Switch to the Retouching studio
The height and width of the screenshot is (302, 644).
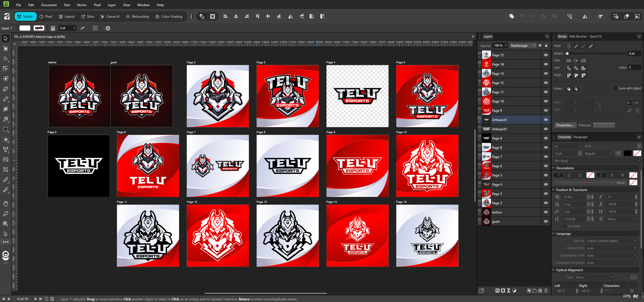click(x=137, y=17)
